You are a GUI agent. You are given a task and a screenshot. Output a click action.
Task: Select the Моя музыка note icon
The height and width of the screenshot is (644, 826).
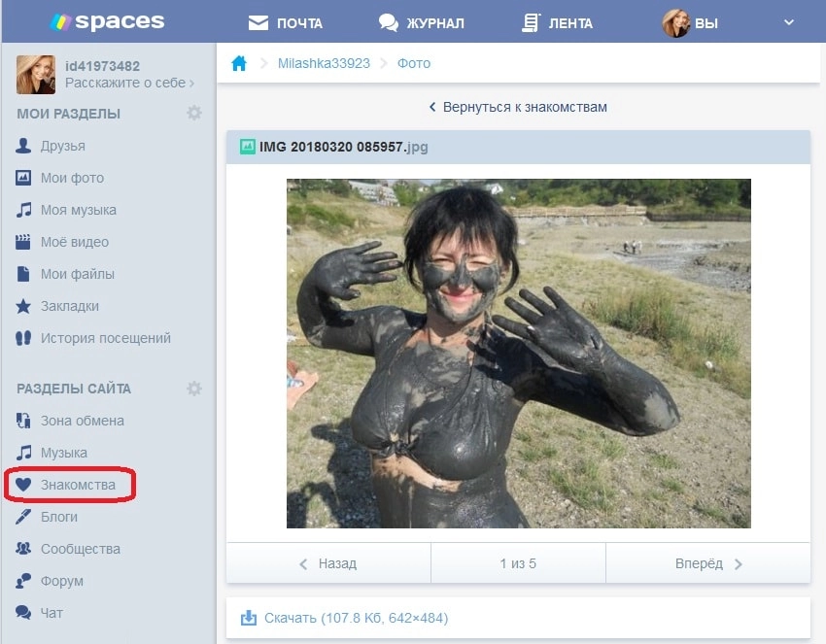pos(21,210)
